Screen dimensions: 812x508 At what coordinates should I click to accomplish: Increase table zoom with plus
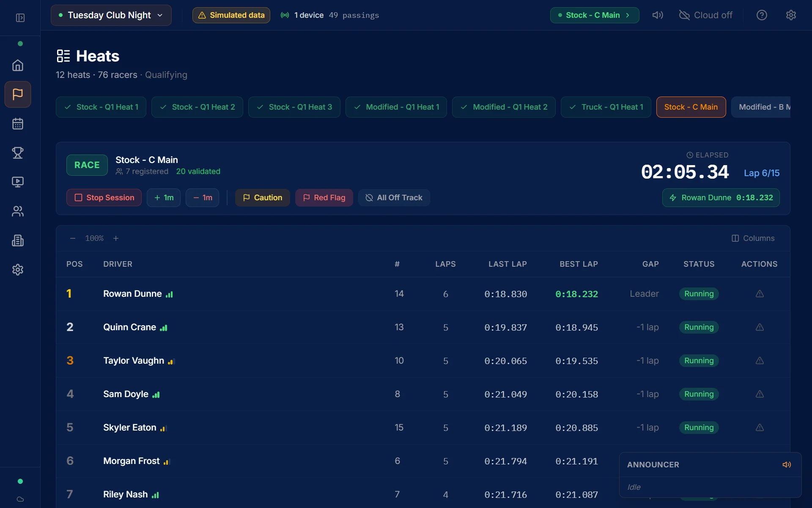(116, 238)
